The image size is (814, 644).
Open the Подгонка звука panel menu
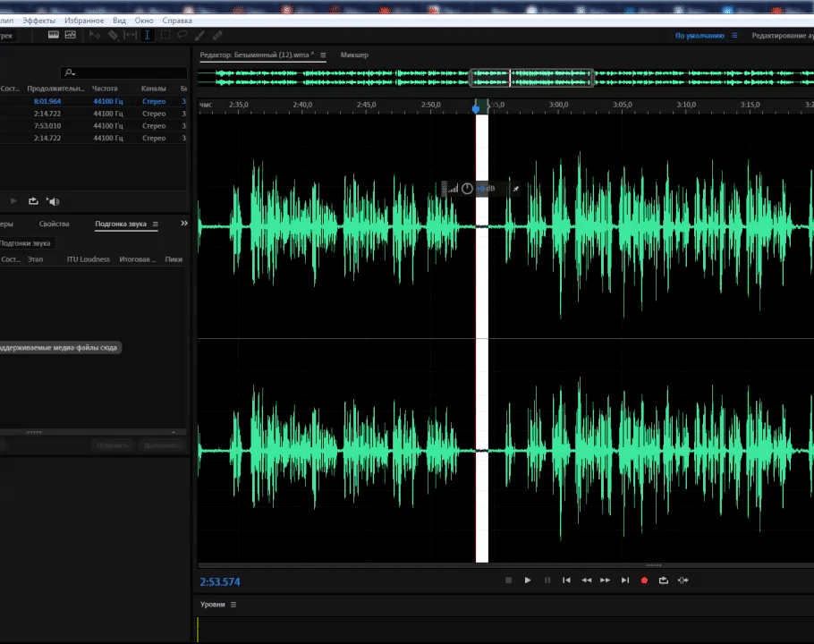(155, 225)
